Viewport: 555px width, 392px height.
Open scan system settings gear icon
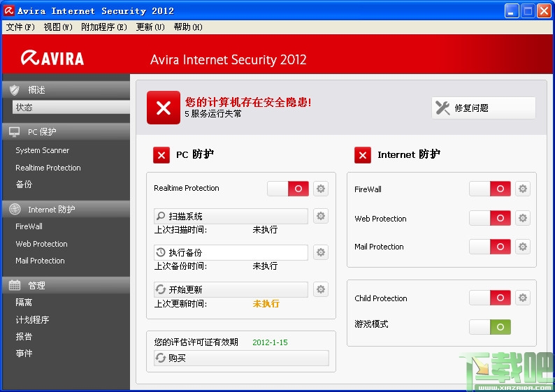321,216
